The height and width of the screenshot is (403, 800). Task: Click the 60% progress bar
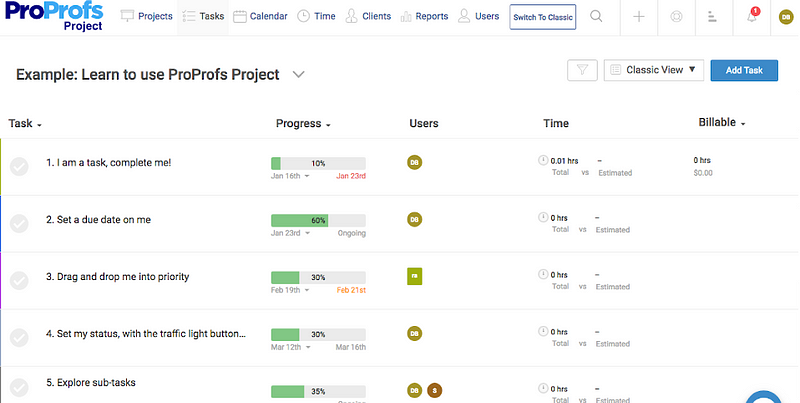coord(318,219)
